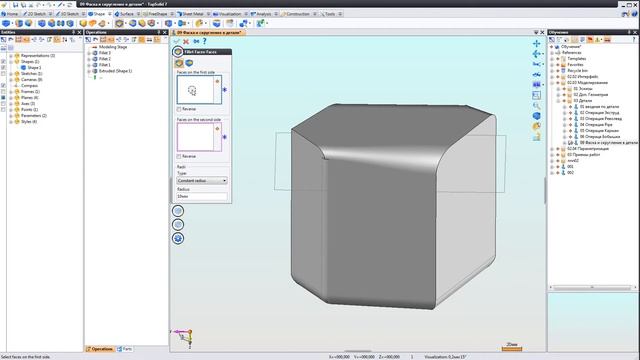
Task: Click the red flag icon in Обучение toolbar
Action: click(x=590, y=40)
